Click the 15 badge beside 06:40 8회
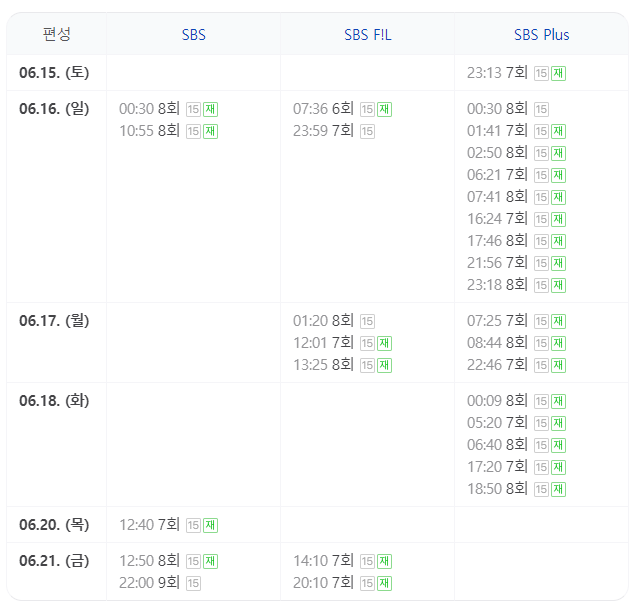This screenshot has height=615, width=640. [x=541, y=446]
